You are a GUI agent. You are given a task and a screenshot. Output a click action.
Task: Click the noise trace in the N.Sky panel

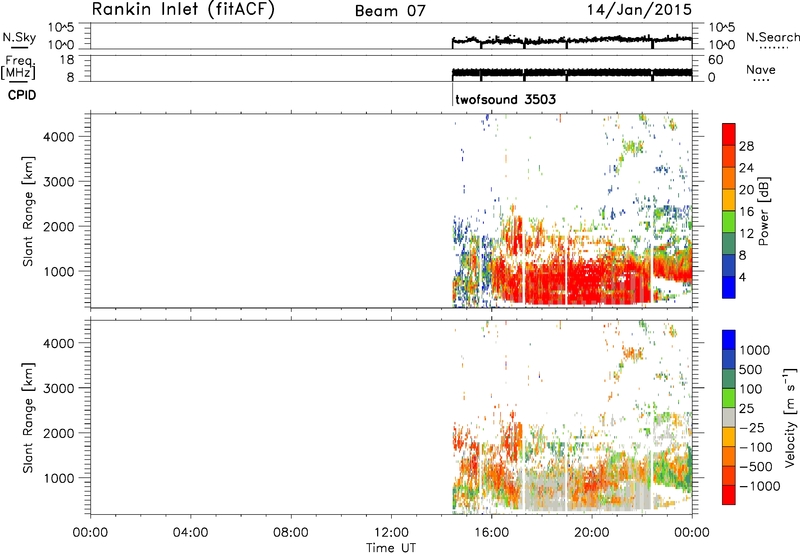pyautogui.click(x=571, y=40)
